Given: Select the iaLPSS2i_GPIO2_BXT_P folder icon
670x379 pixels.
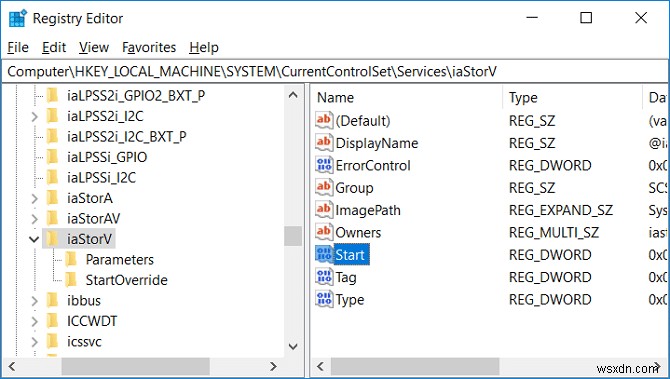Looking at the screenshot, I should pos(52,95).
